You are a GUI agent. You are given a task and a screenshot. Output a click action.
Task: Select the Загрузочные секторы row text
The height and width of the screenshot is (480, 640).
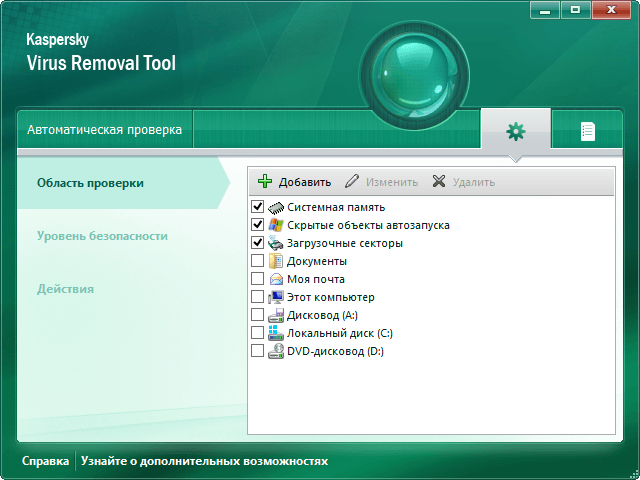click(345, 243)
